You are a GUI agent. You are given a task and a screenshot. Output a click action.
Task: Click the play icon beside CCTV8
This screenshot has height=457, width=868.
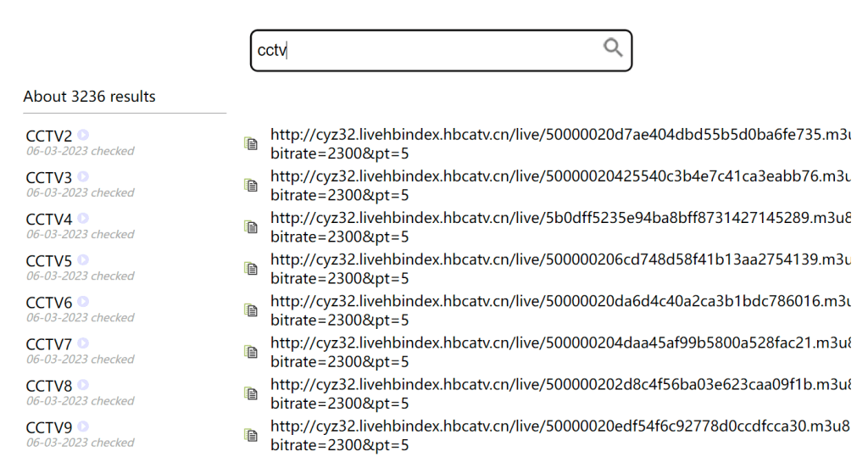[x=83, y=384]
